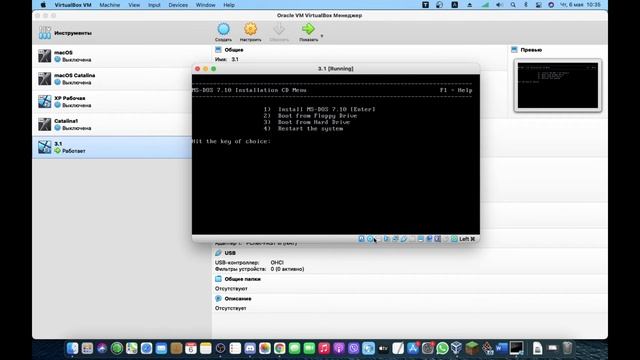Open Microsoft Word from the Dock

pos(501,348)
